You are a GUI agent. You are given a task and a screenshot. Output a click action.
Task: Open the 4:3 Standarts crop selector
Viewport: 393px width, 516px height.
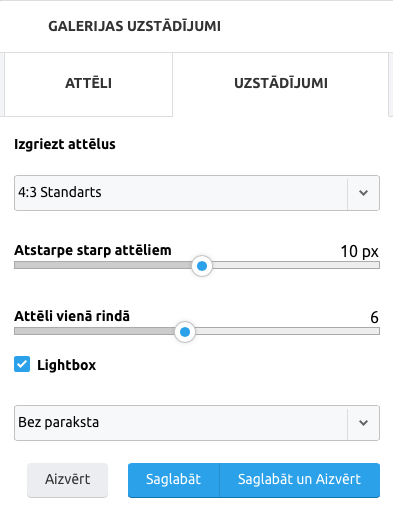tap(197, 193)
